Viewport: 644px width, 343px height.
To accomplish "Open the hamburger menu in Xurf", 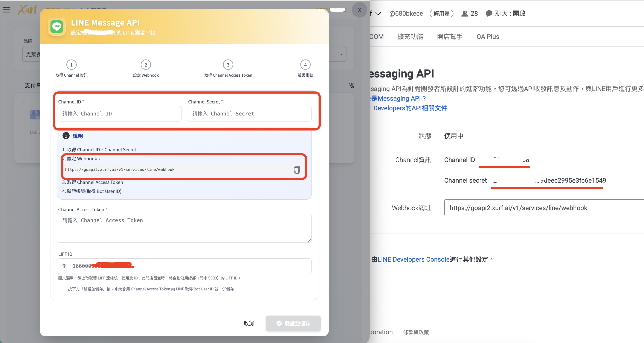I will click(x=6, y=10).
